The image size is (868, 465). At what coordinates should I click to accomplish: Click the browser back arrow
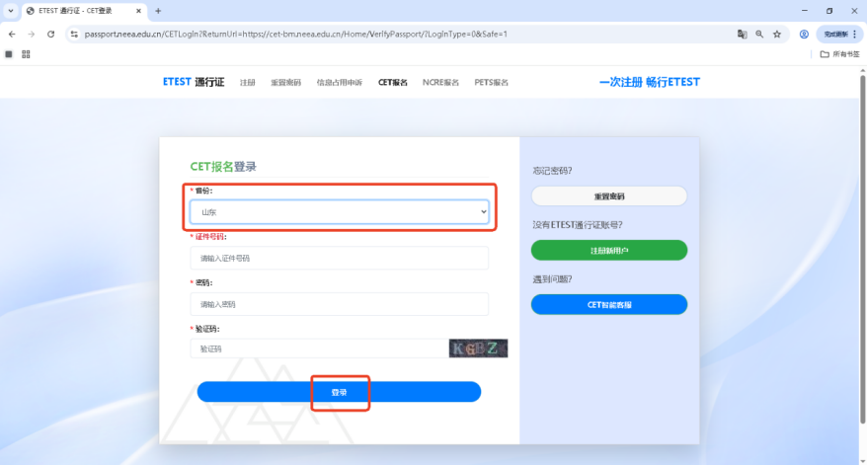click(11, 34)
